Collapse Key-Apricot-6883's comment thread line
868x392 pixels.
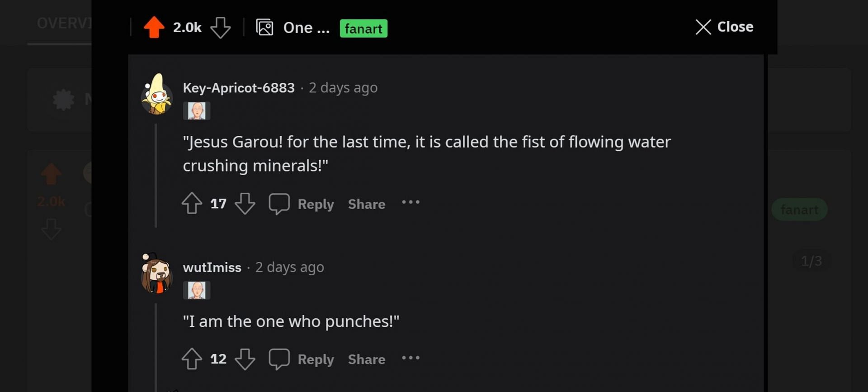click(156, 177)
